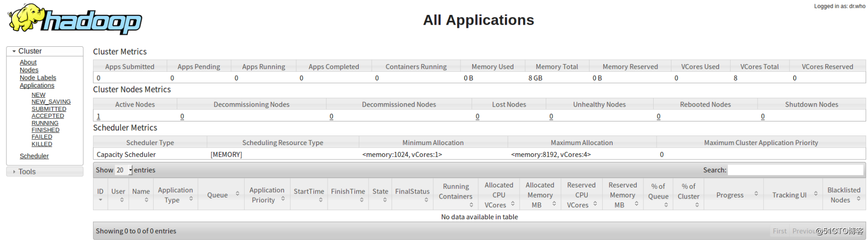Sort by Reserved CPU VCores column

tap(581, 195)
